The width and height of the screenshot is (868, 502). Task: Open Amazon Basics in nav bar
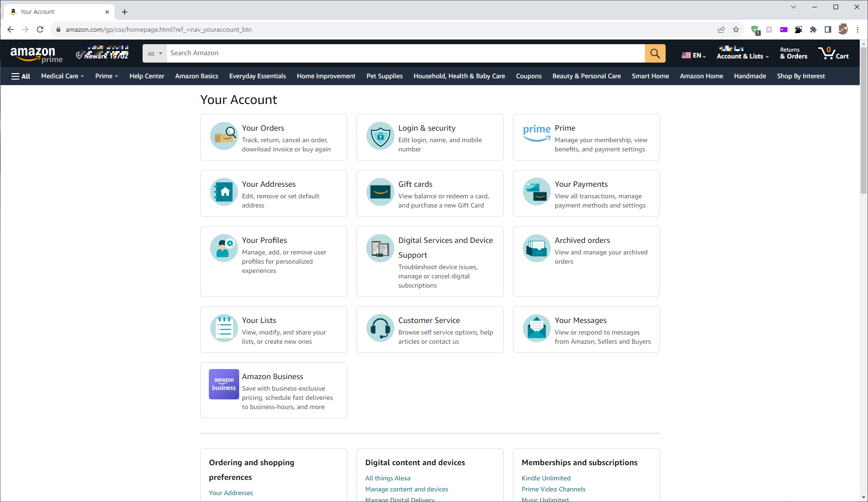197,76
